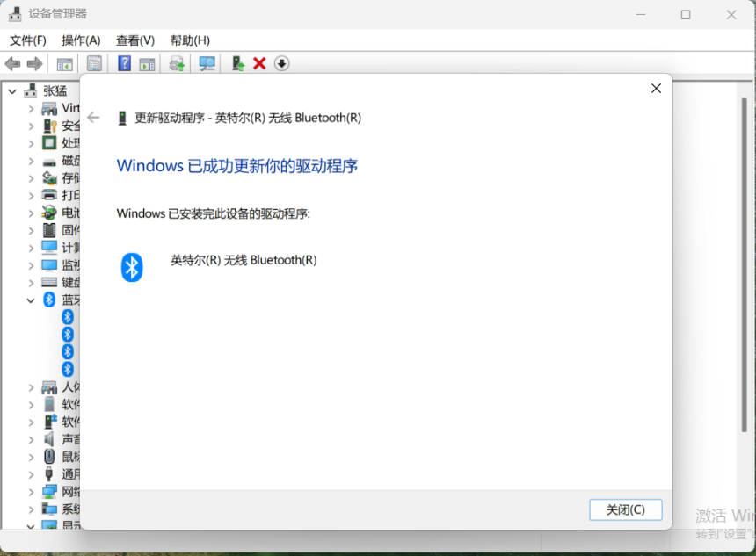756x556 pixels.
Task: Click the large Bluetooth icon in the dialog
Action: (x=132, y=267)
